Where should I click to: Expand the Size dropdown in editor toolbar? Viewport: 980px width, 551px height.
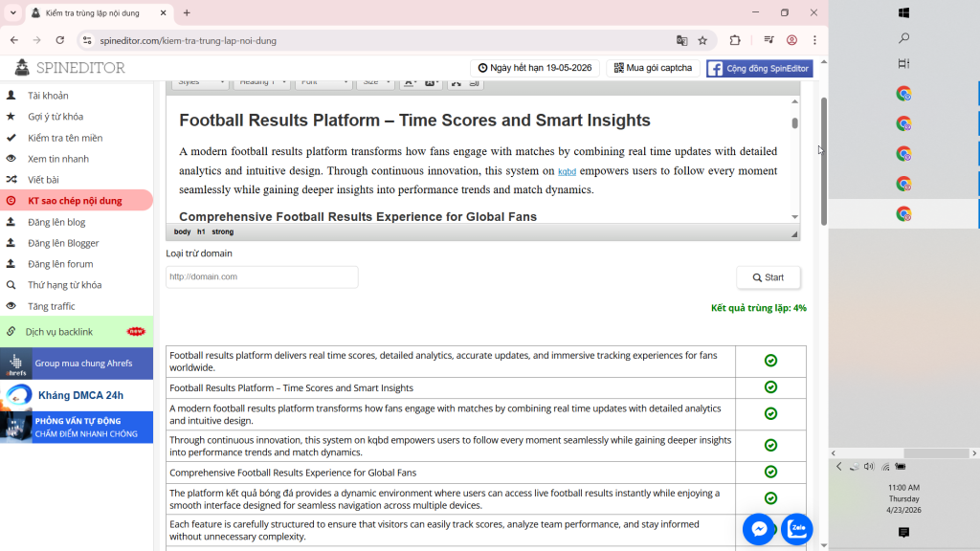tap(375, 82)
